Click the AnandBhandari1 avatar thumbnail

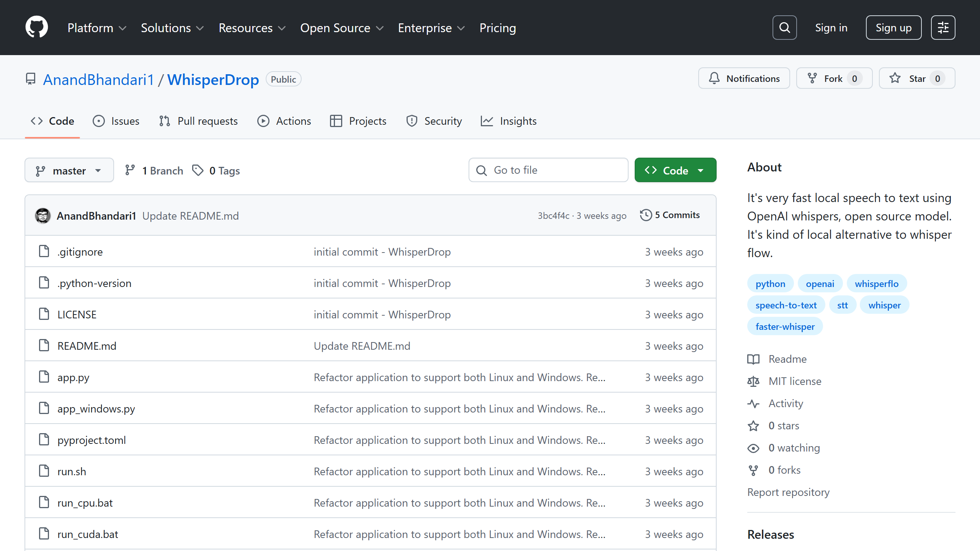(43, 216)
